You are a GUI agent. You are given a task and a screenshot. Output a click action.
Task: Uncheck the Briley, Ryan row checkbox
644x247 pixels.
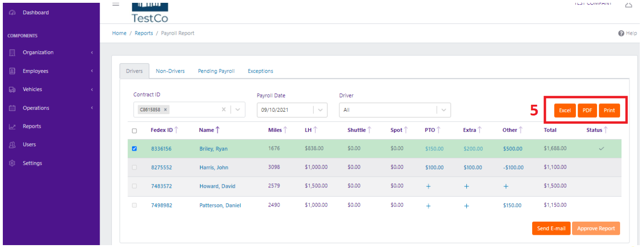click(x=134, y=148)
